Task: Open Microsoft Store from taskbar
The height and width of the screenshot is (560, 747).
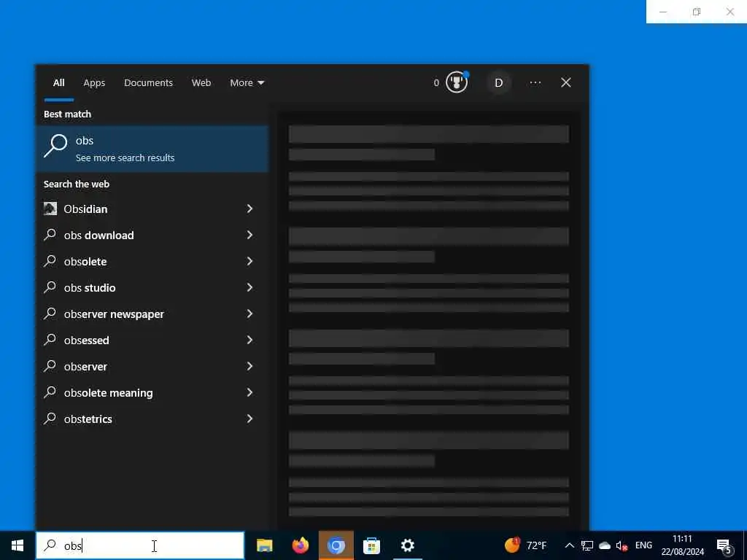Action: pyautogui.click(x=371, y=545)
